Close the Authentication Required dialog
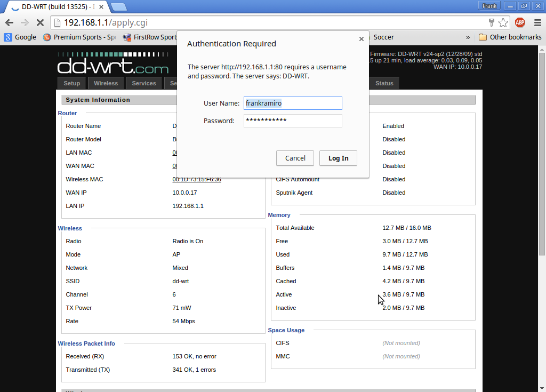The height and width of the screenshot is (392, 546). point(362,39)
